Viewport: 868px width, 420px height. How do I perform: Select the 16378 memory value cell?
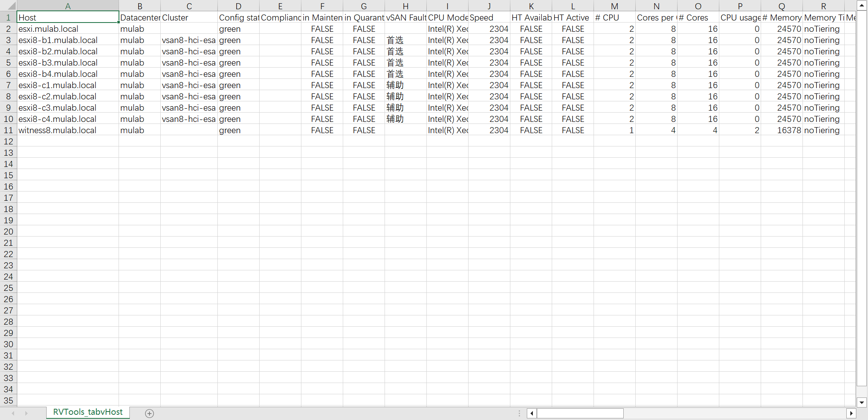pos(781,130)
